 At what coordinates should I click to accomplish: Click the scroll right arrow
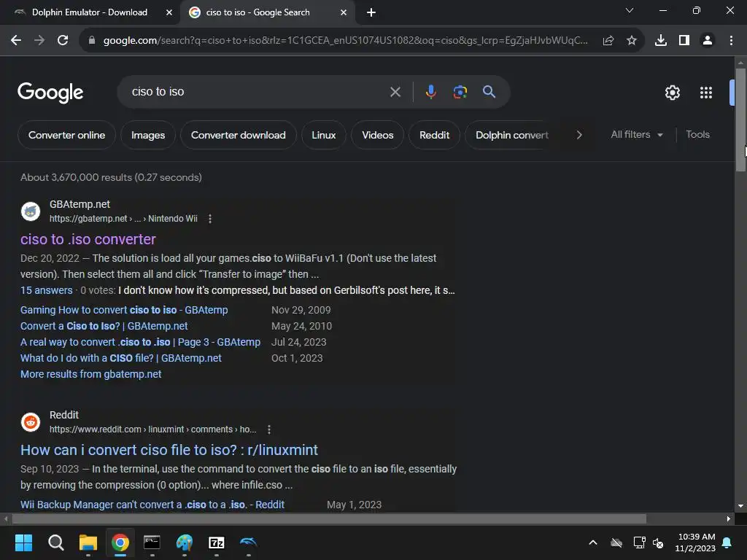pyautogui.click(x=729, y=518)
